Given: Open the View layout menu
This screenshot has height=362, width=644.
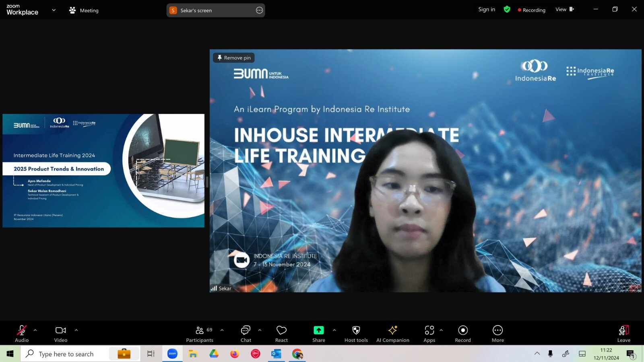Looking at the screenshot, I should [565, 9].
